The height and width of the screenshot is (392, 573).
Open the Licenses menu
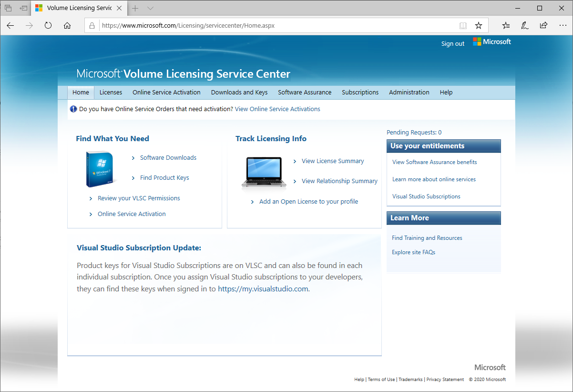click(111, 93)
